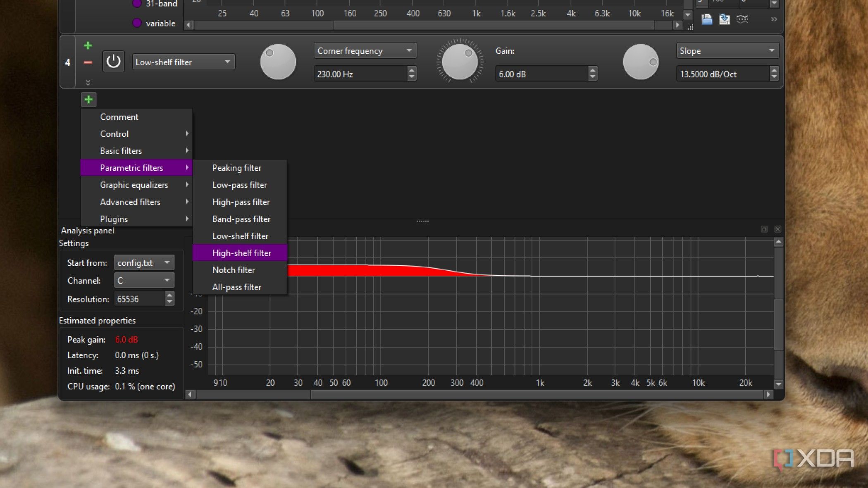Click the Notch filter menu entry
This screenshot has height=488, width=868.
click(233, 270)
